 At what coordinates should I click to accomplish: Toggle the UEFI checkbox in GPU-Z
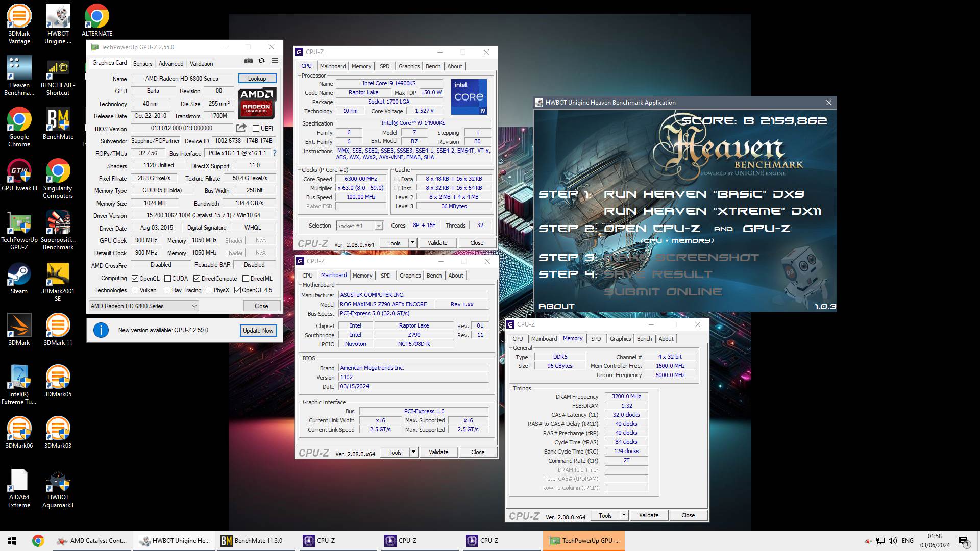click(256, 129)
